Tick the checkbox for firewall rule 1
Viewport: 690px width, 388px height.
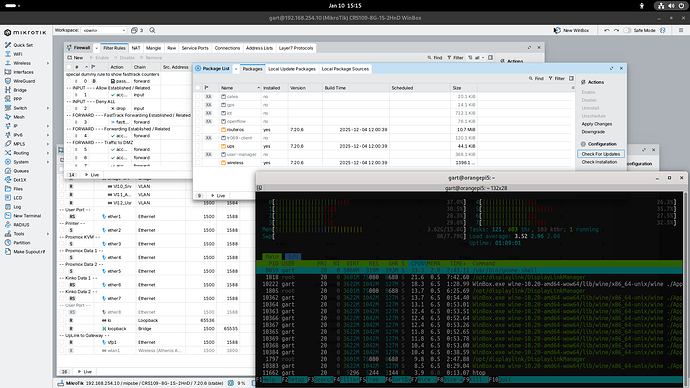pyautogui.click(x=69, y=95)
